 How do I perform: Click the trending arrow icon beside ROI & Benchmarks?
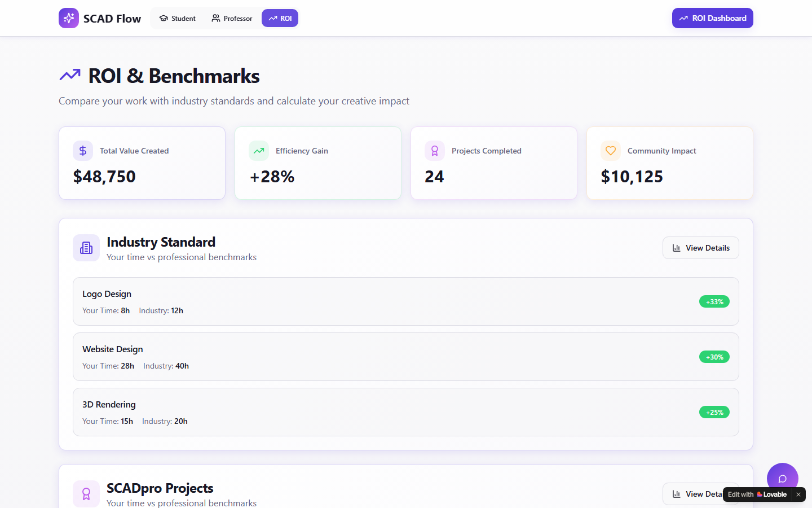tap(70, 75)
